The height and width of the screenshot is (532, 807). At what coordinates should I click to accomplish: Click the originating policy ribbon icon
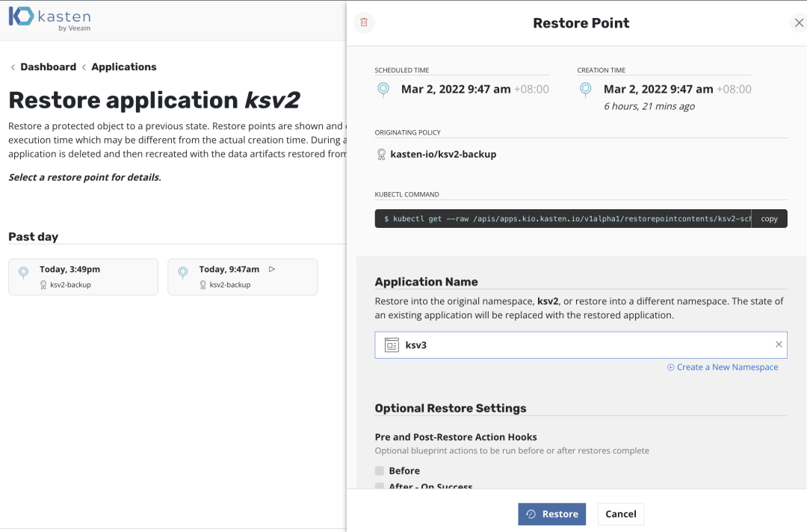tap(381, 155)
